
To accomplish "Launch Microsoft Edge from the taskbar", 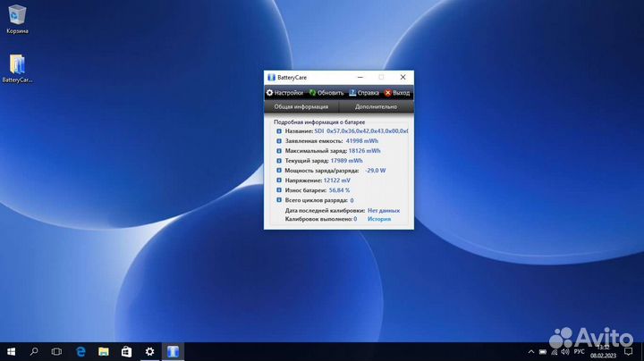I will point(80,351).
